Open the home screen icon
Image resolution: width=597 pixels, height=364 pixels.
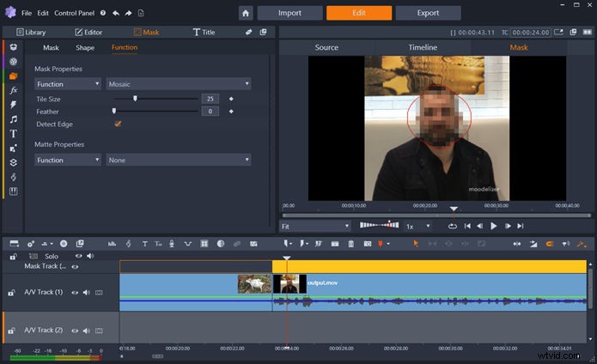(246, 14)
